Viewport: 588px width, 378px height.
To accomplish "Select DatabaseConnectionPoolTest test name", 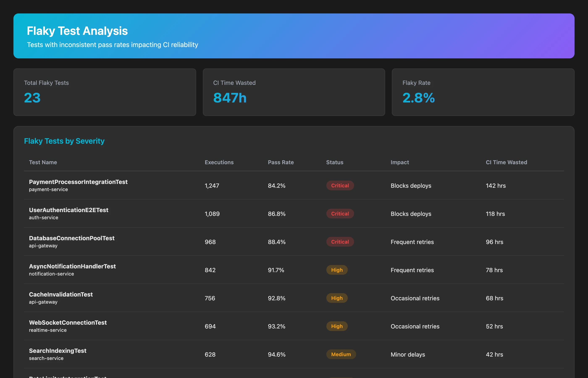I will pyautogui.click(x=72, y=238).
